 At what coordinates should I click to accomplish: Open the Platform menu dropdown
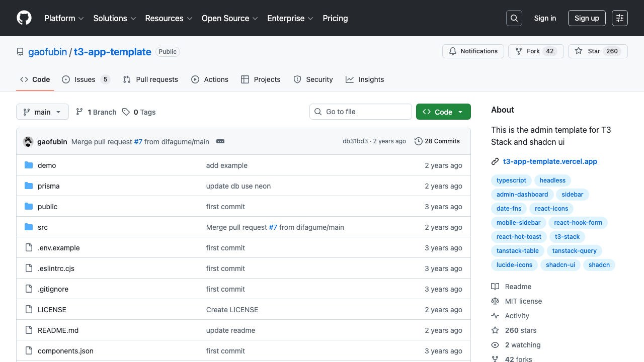click(x=64, y=18)
